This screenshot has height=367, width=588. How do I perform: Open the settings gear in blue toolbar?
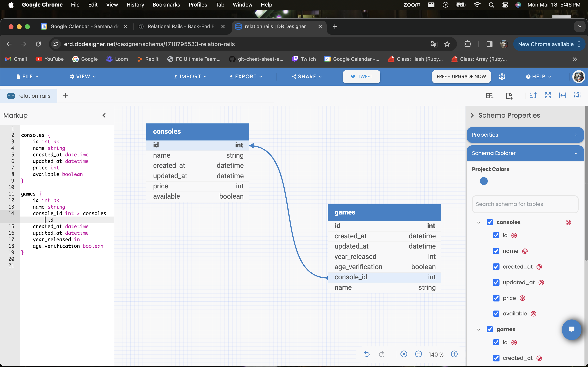pyautogui.click(x=502, y=77)
